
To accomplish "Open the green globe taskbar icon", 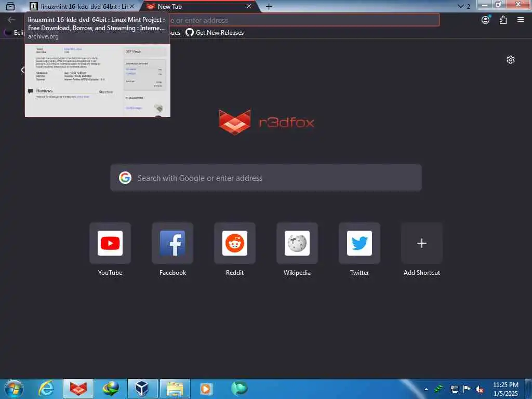I will (x=240, y=389).
